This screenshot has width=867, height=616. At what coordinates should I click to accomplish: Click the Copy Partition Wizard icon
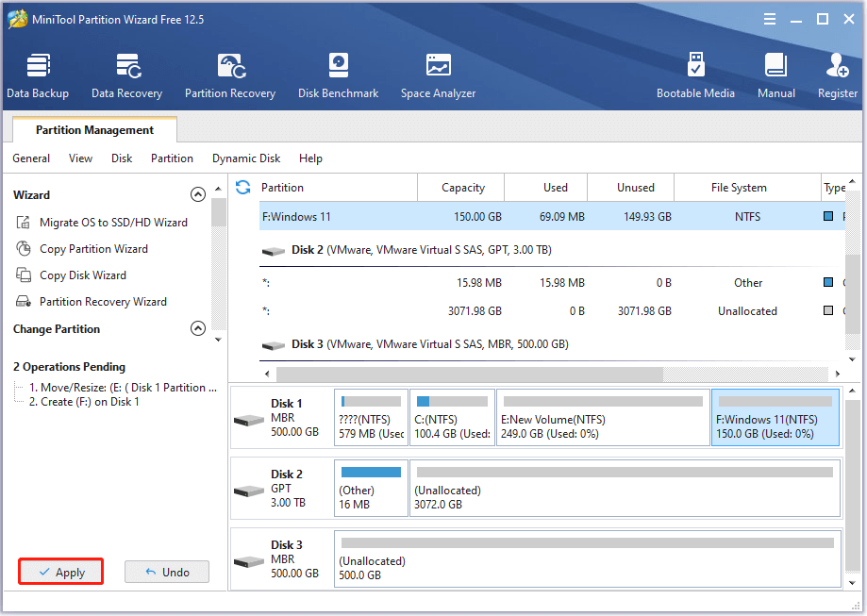24,249
